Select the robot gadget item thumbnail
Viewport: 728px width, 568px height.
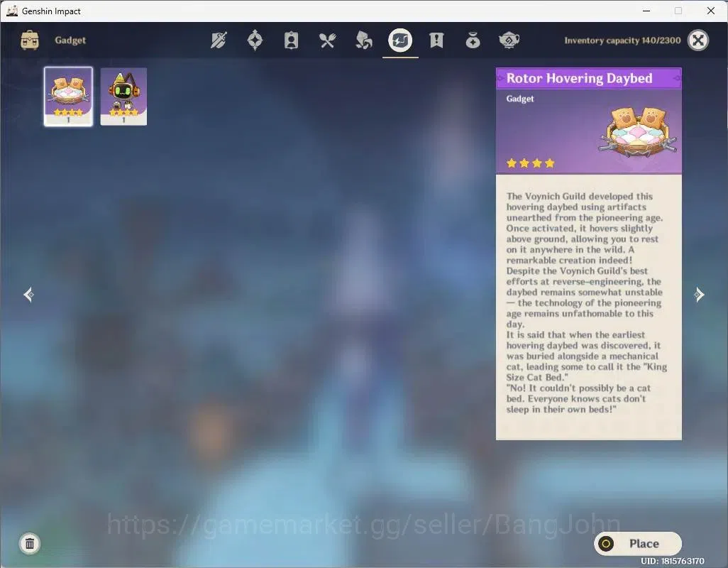tap(123, 97)
